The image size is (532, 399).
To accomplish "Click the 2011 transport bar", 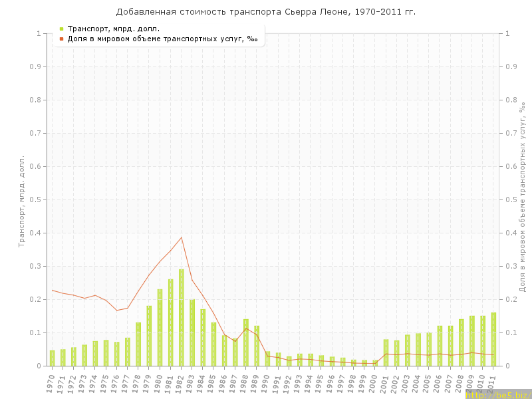I will click(x=493, y=339).
